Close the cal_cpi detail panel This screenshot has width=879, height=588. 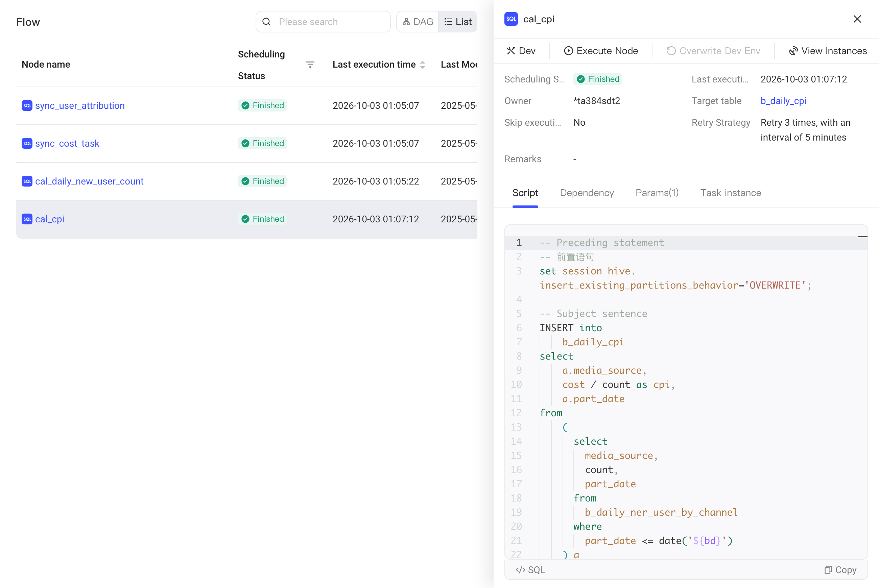point(857,19)
